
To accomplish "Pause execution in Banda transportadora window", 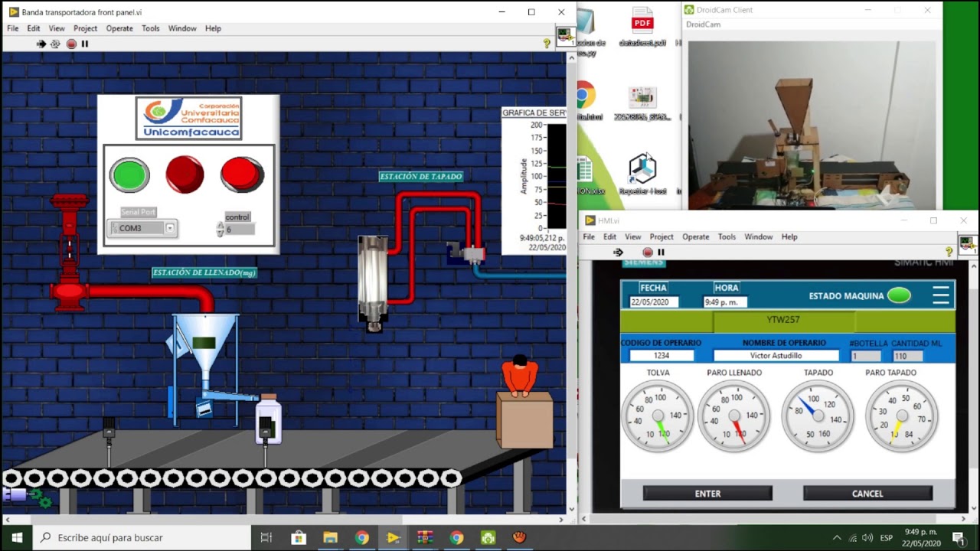I will (x=85, y=44).
